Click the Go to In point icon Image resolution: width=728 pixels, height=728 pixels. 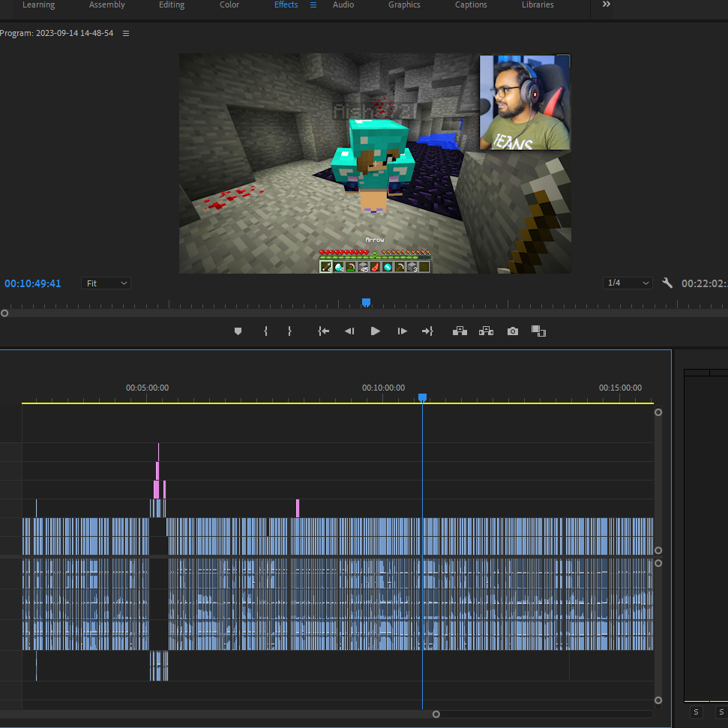click(324, 331)
